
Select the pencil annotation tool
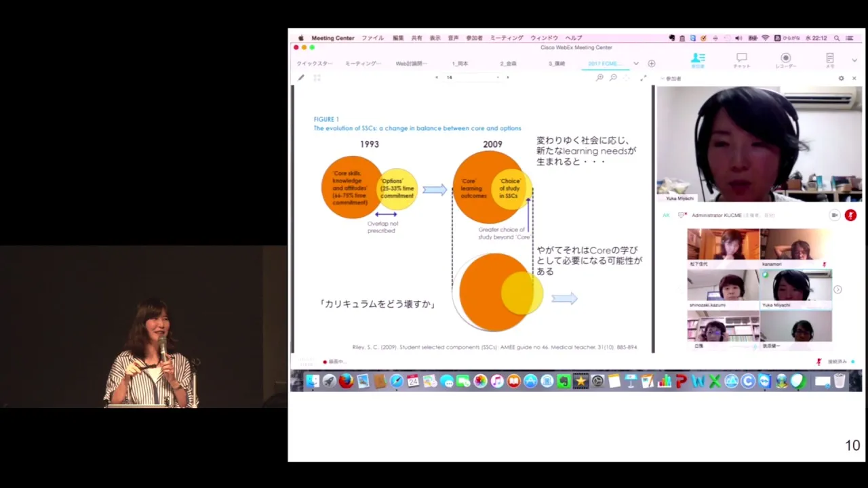(x=301, y=78)
